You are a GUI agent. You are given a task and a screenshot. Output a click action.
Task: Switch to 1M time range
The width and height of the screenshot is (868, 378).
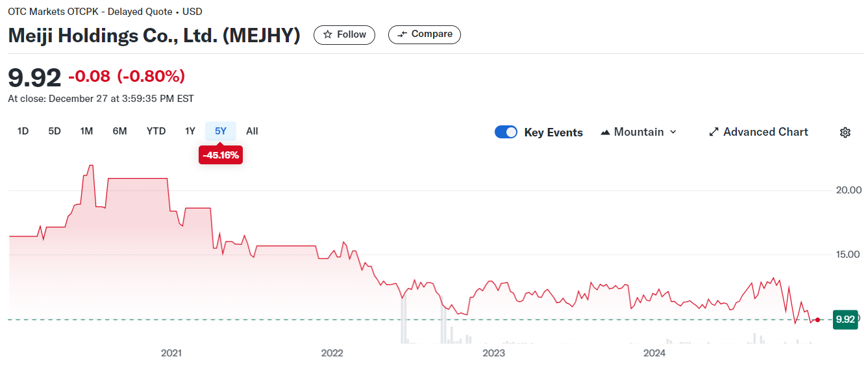pos(86,131)
